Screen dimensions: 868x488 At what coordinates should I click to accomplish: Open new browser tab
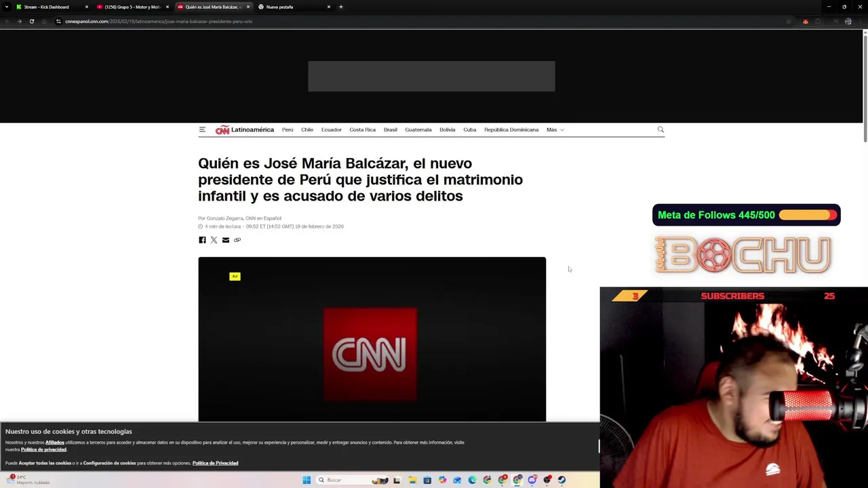(340, 7)
